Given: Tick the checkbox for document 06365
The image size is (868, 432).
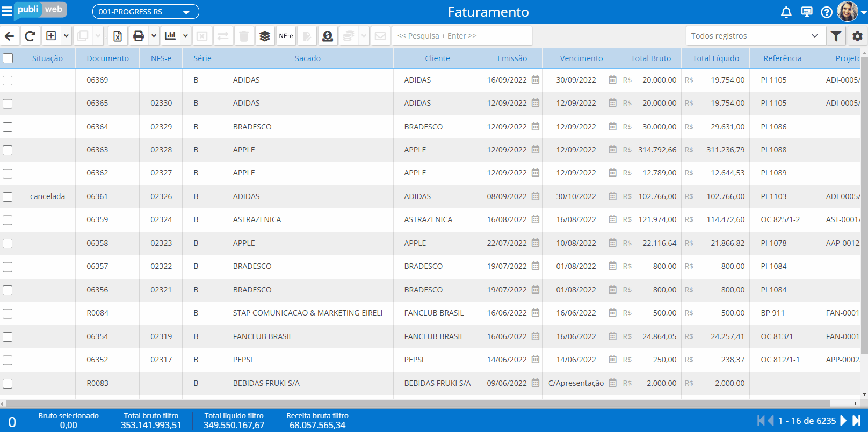Looking at the screenshot, I should [x=8, y=104].
